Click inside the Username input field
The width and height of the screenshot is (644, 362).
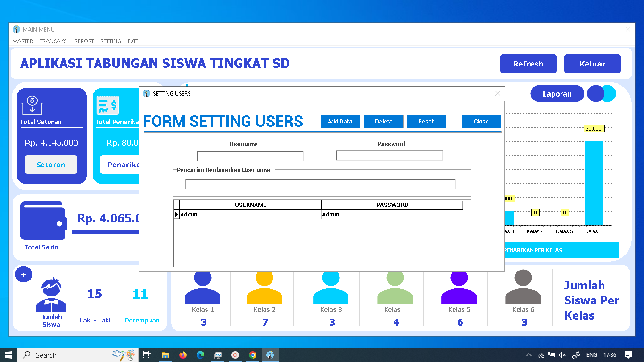coord(250,156)
